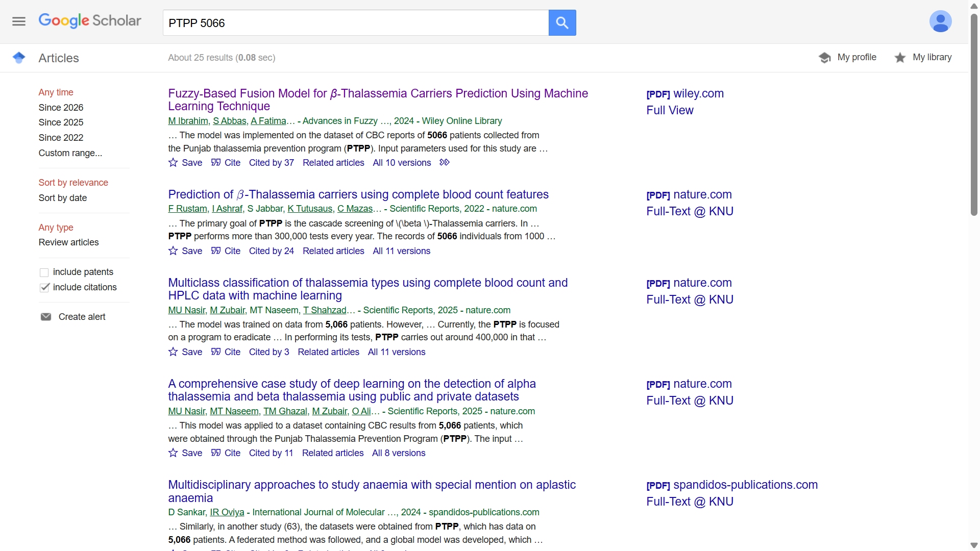980x551 pixels.
Task: Expand more options double-arrow on first result
Action: pos(445,163)
